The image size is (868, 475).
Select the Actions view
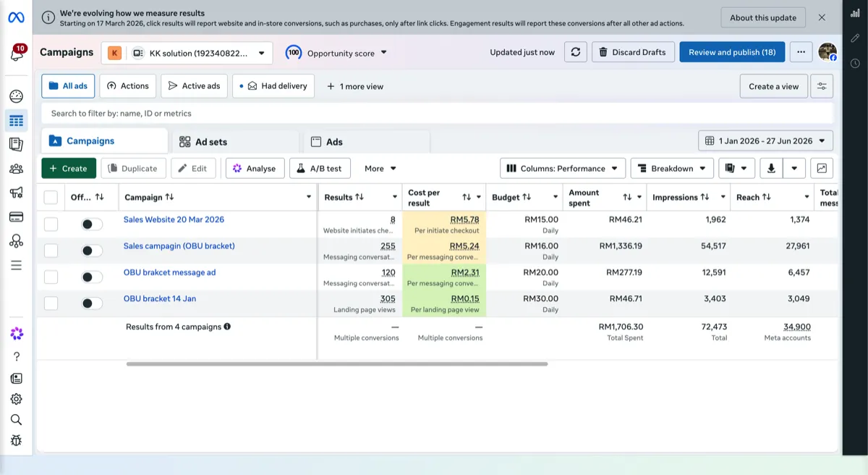pyautogui.click(x=127, y=86)
